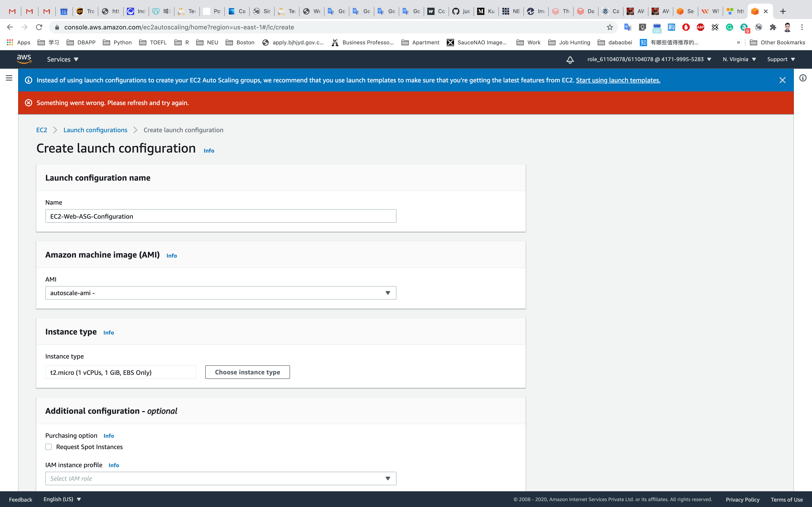Open the N. Virginia region selector
812x507 pixels.
point(739,59)
